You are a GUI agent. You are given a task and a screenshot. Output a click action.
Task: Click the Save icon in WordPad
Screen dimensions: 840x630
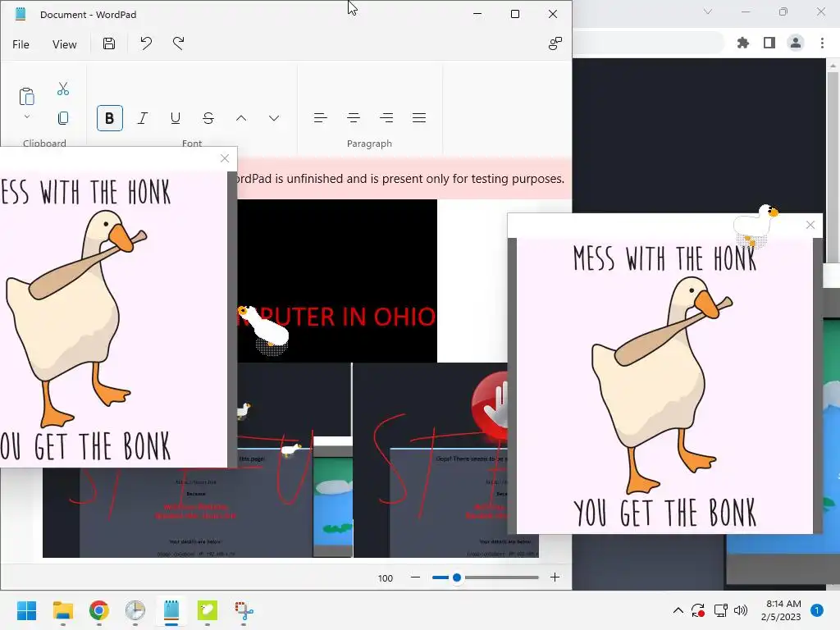(109, 43)
